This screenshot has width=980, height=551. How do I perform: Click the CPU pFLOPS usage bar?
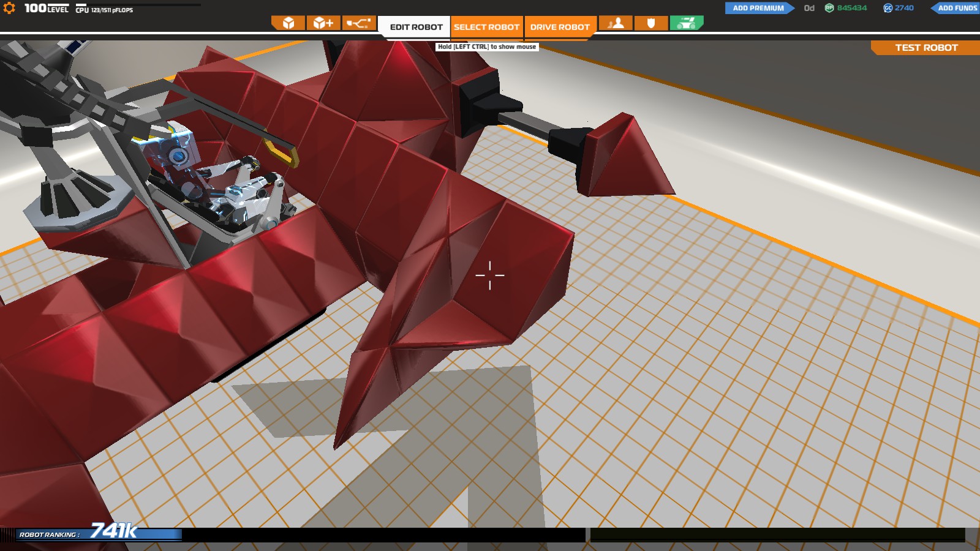139,5
